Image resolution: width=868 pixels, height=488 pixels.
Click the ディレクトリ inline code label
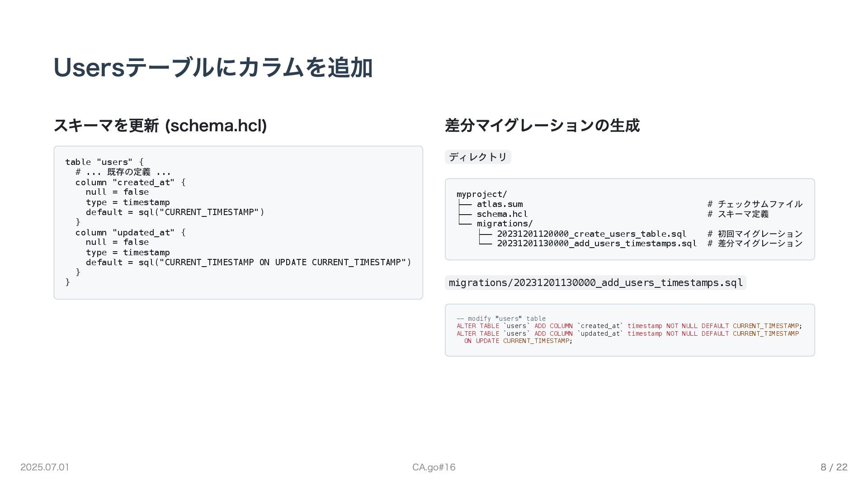click(x=478, y=157)
